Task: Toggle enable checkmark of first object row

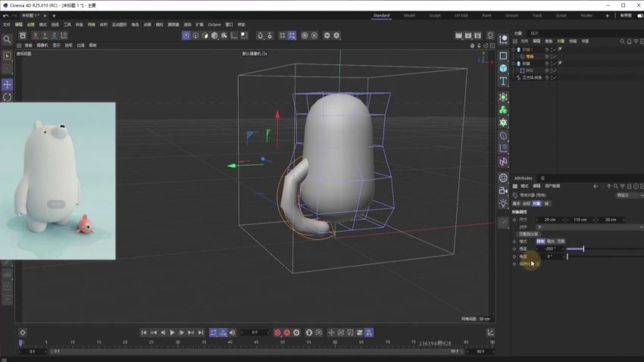Action: (553, 49)
